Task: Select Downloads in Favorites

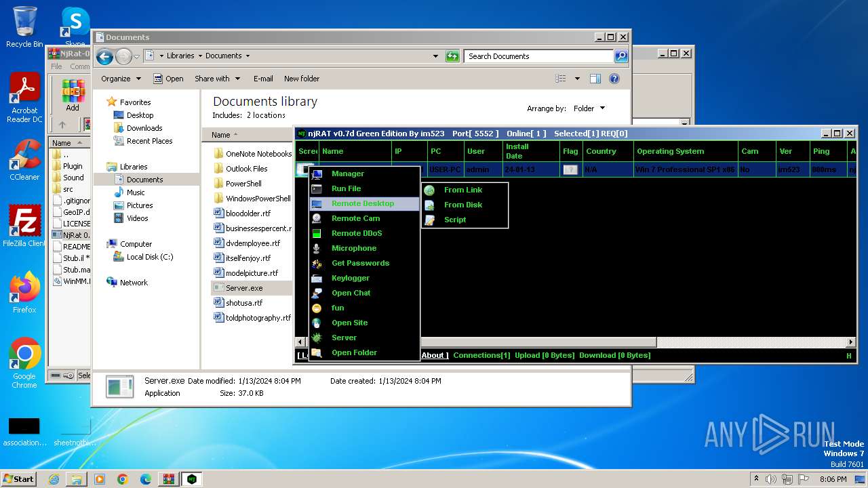Action: click(x=144, y=128)
